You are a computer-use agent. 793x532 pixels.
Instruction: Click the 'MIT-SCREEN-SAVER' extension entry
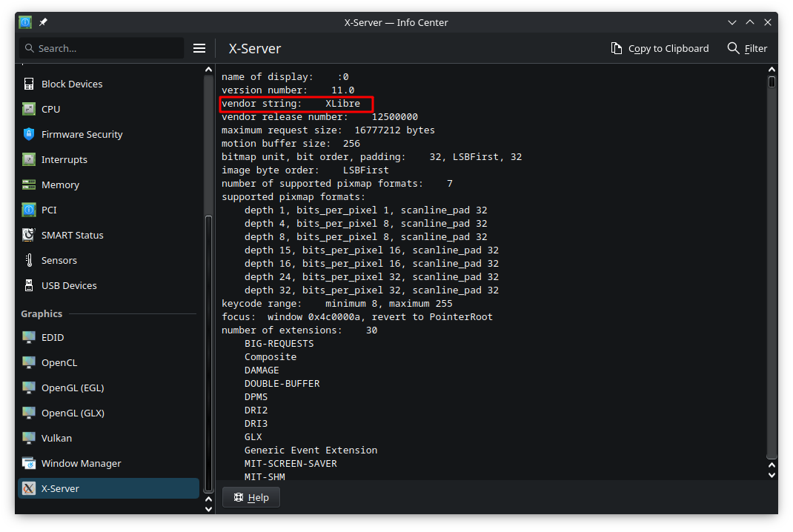click(x=291, y=464)
